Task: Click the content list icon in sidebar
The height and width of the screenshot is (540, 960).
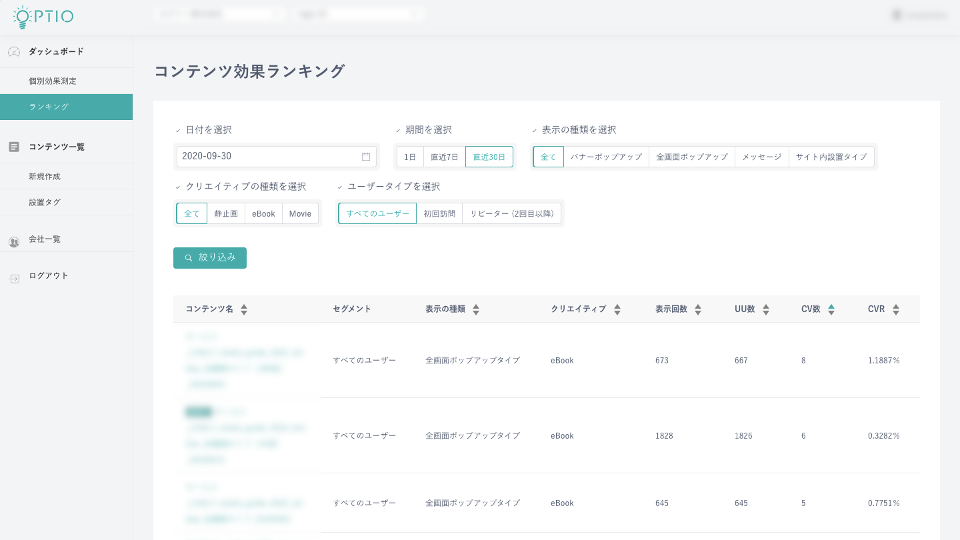Action: pos(14,147)
